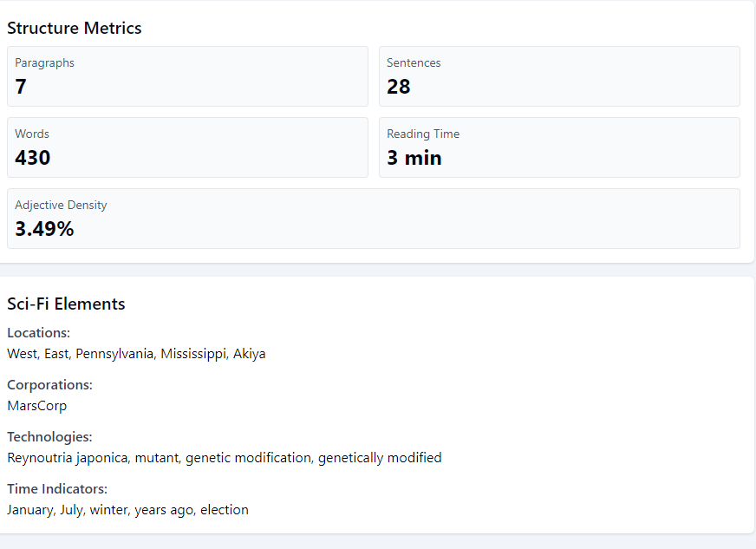The width and height of the screenshot is (756, 549).
Task: Click the Reynoutria japonica technologies text
Action: click(x=224, y=458)
